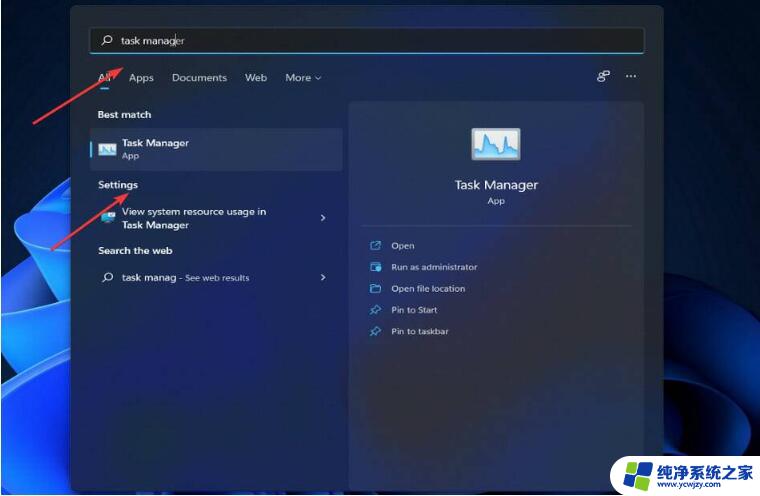Click the large Task Manager preview icon
This screenshot has width=760, height=496.
(x=496, y=144)
